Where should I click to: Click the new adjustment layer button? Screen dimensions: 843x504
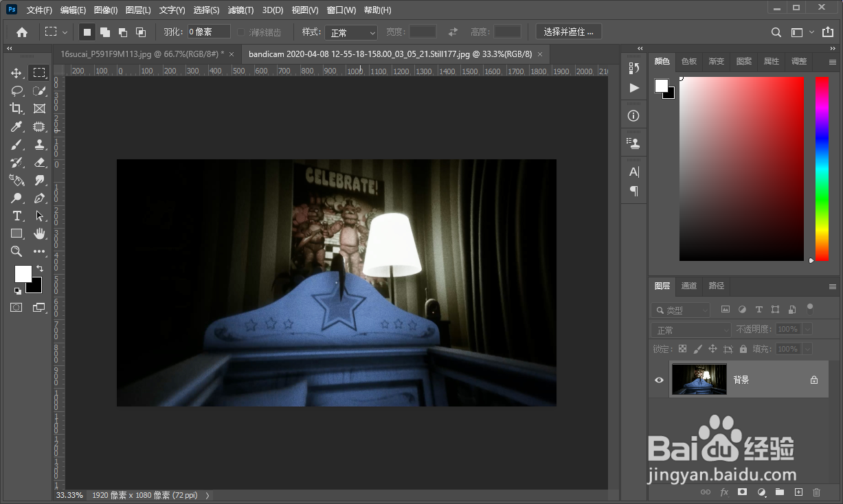tap(761, 492)
